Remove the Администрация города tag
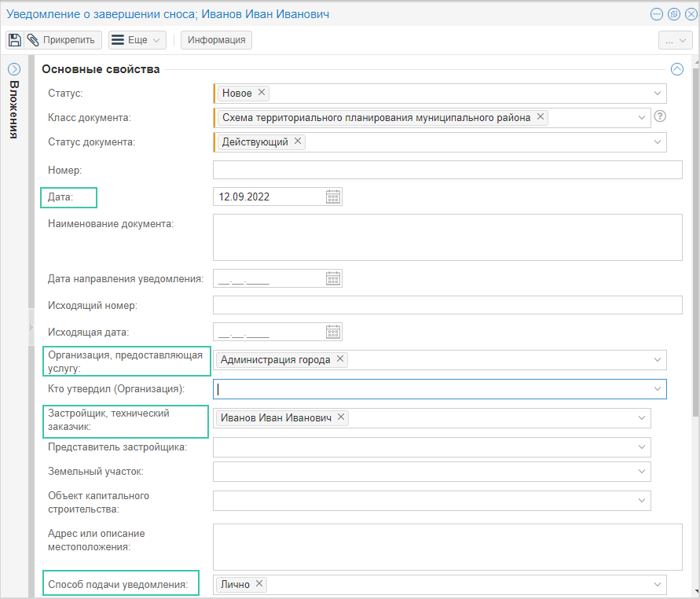700x599 pixels. click(340, 359)
